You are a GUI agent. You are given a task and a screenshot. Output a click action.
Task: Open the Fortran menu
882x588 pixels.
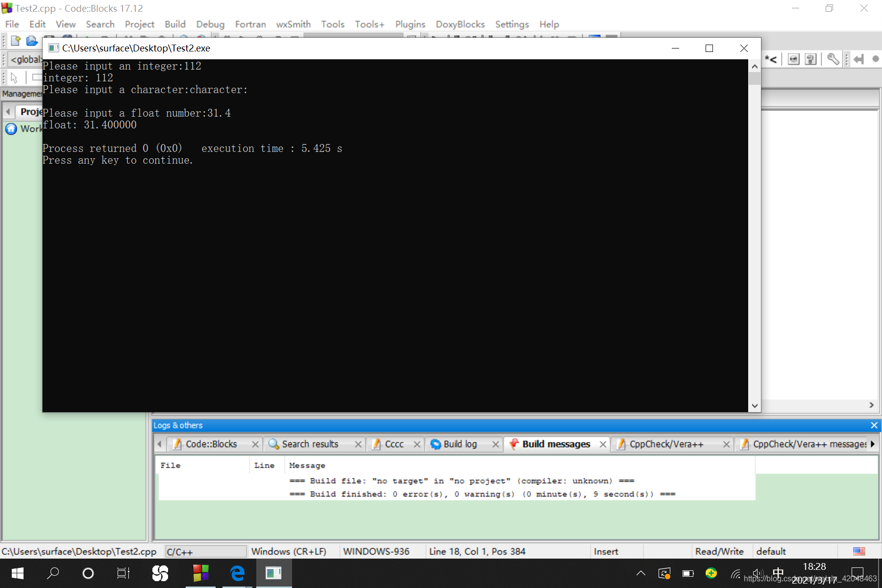click(250, 24)
